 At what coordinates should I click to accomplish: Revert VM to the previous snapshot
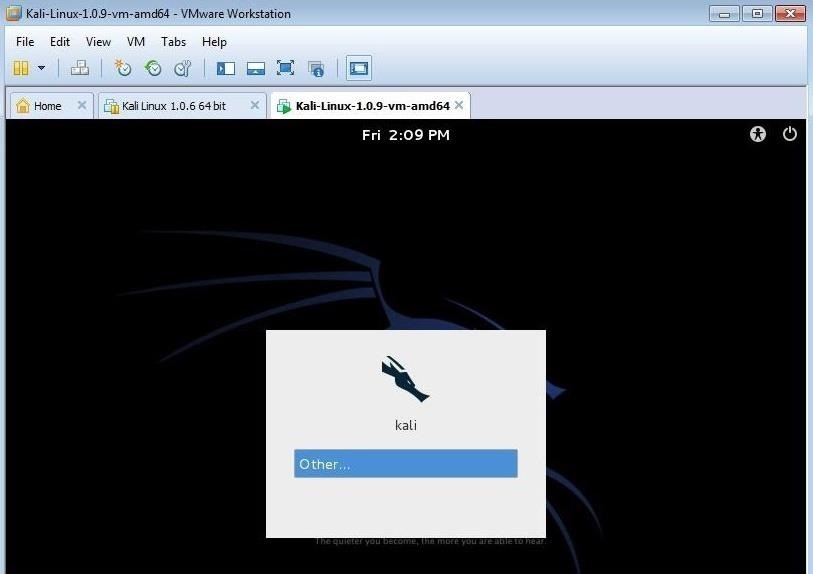tap(153, 68)
